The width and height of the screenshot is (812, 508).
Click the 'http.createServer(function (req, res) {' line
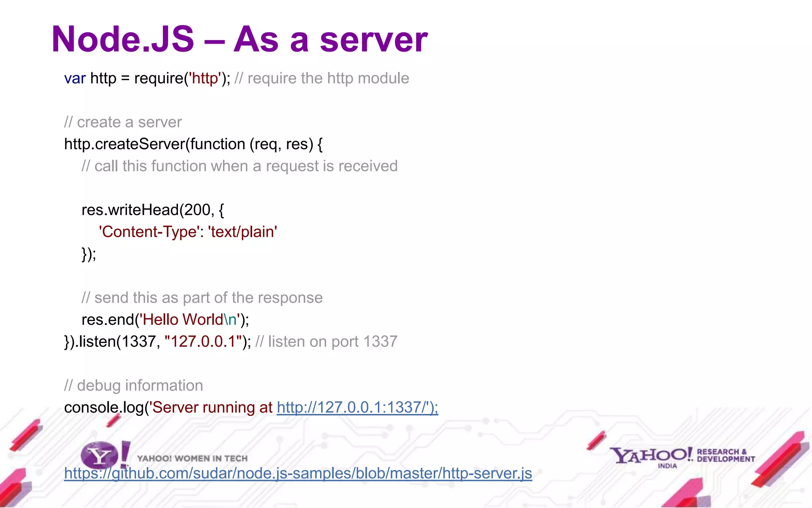pos(193,144)
